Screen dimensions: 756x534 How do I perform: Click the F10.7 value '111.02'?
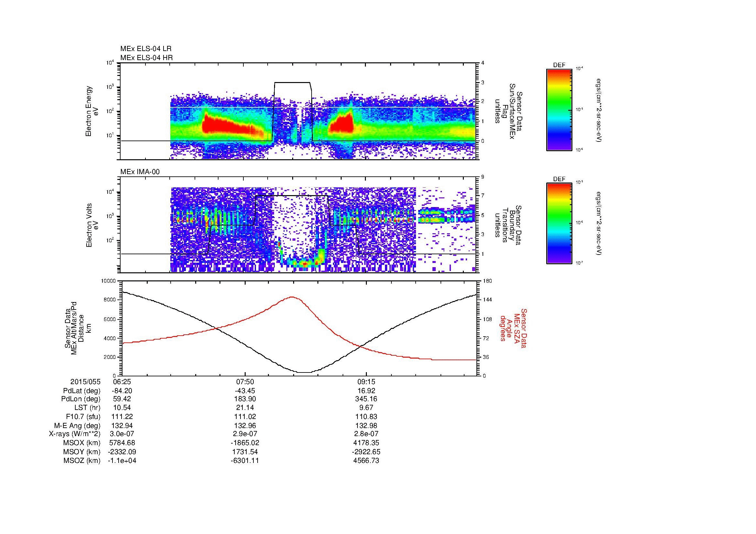[x=245, y=416]
